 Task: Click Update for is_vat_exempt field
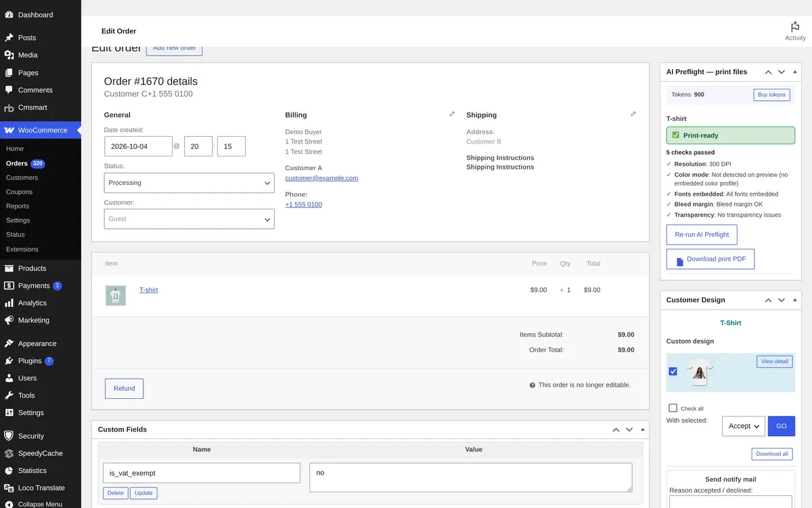click(143, 493)
